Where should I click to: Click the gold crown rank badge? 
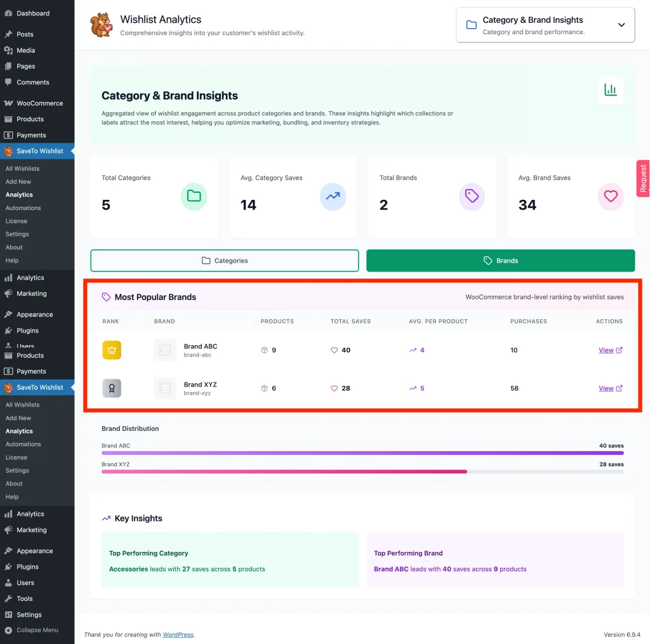click(x=112, y=350)
